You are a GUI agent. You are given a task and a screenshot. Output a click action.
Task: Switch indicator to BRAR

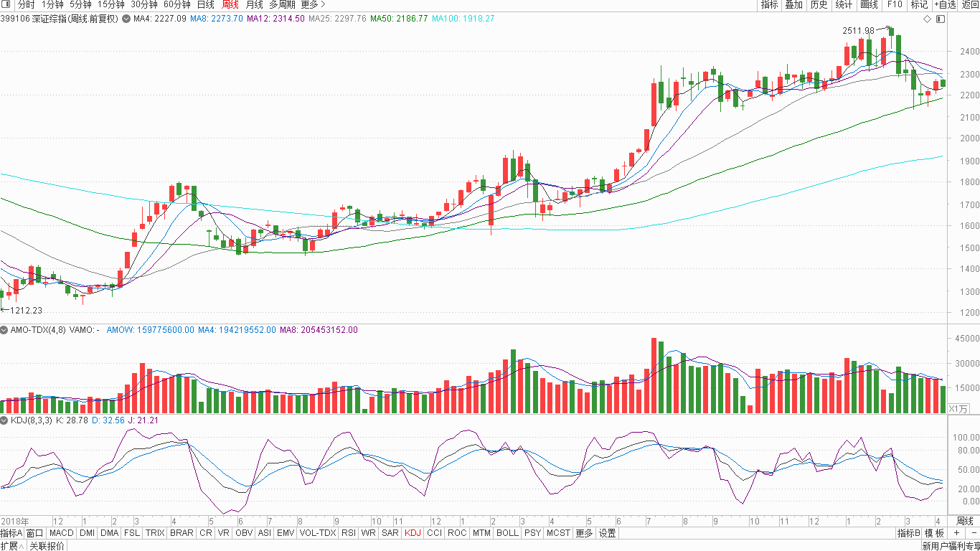coord(182,533)
